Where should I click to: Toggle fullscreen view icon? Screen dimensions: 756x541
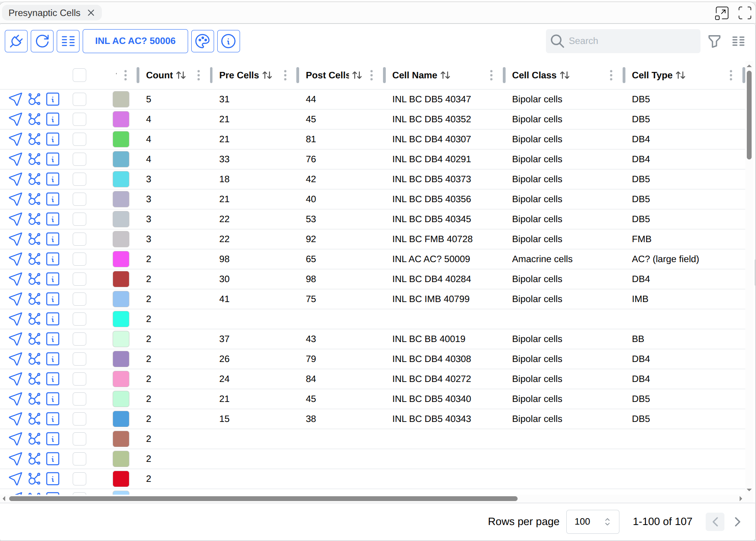click(x=744, y=13)
